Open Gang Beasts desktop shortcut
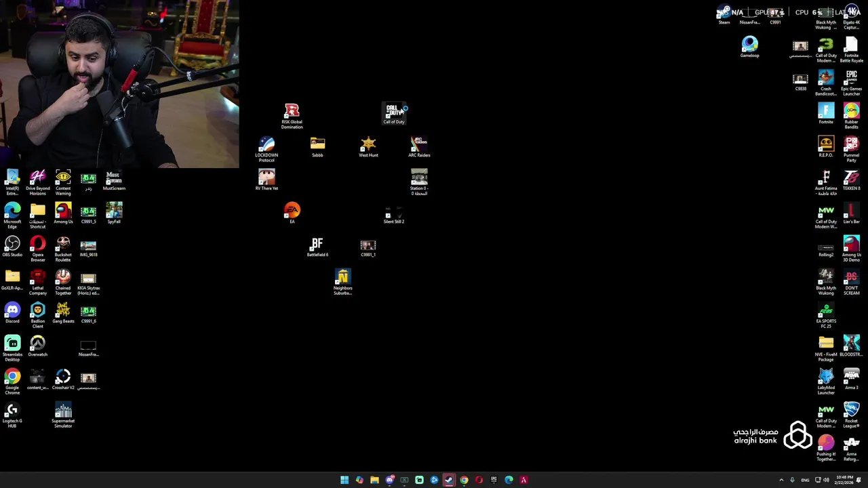The image size is (868, 488). [63, 313]
